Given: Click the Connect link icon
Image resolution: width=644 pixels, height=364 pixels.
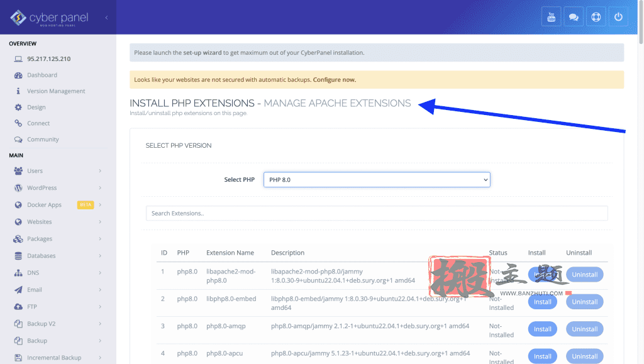Looking at the screenshot, I should pyautogui.click(x=18, y=123).
